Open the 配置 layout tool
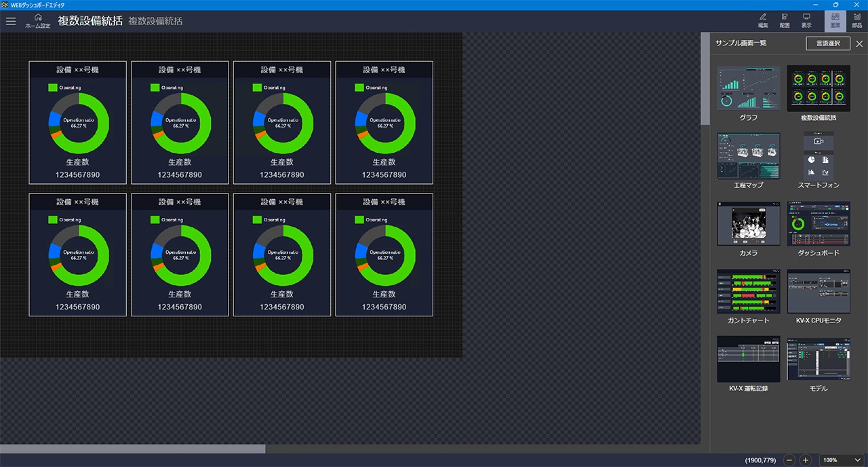868x467 pixels. (x=785, y=20)
